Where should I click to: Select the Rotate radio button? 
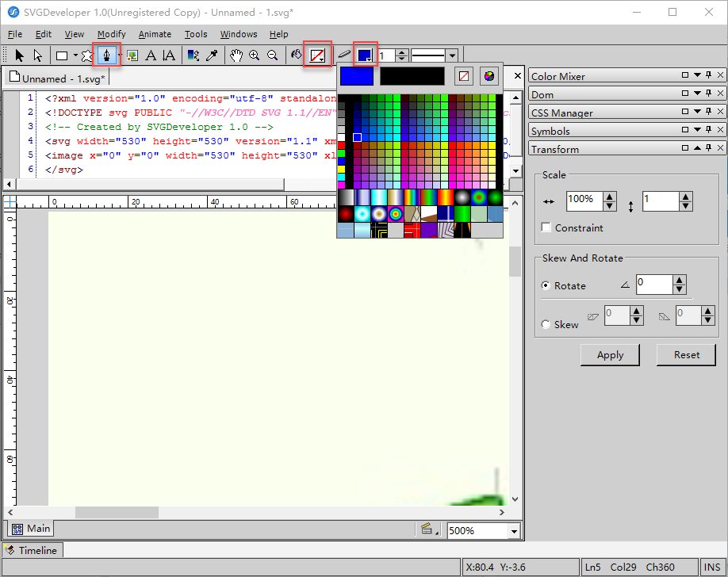point(546,285)
